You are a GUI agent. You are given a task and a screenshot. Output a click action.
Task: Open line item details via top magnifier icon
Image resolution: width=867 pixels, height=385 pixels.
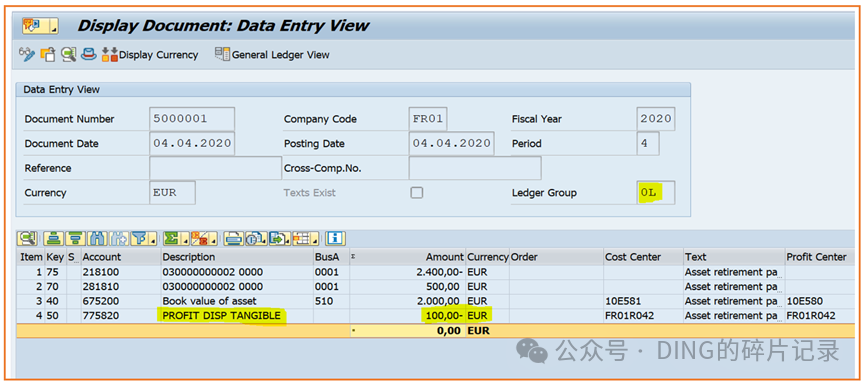click(69, 54)
